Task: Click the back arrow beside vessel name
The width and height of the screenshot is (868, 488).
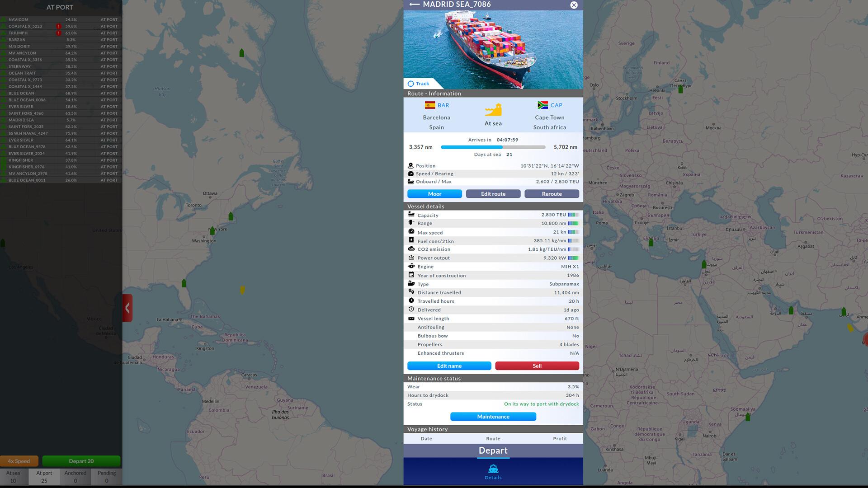Action: click(x=414, y=5)
